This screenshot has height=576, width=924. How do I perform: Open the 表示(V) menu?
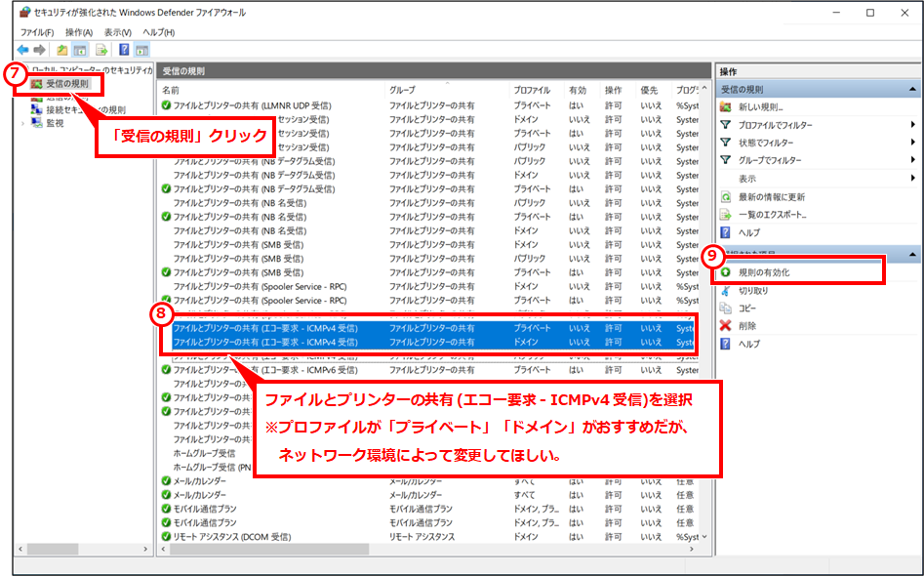[118, 32]
